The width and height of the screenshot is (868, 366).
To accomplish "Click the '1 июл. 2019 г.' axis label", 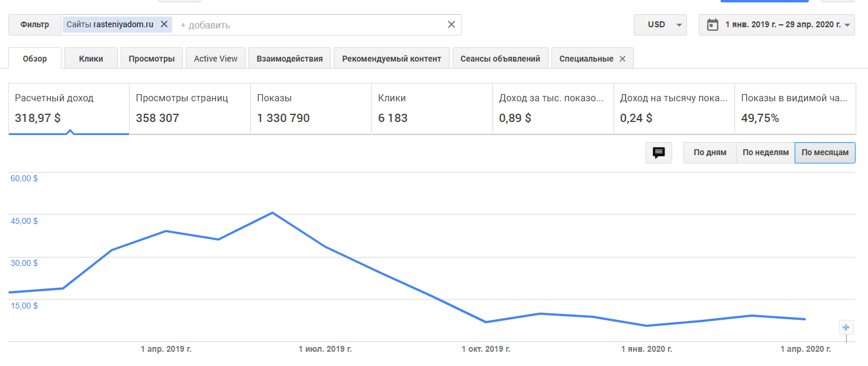I will coord(325,349).
